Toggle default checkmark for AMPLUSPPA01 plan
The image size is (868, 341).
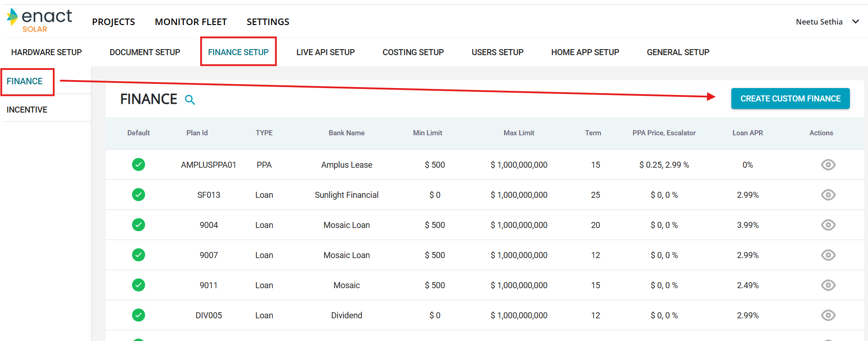(139, 165)
